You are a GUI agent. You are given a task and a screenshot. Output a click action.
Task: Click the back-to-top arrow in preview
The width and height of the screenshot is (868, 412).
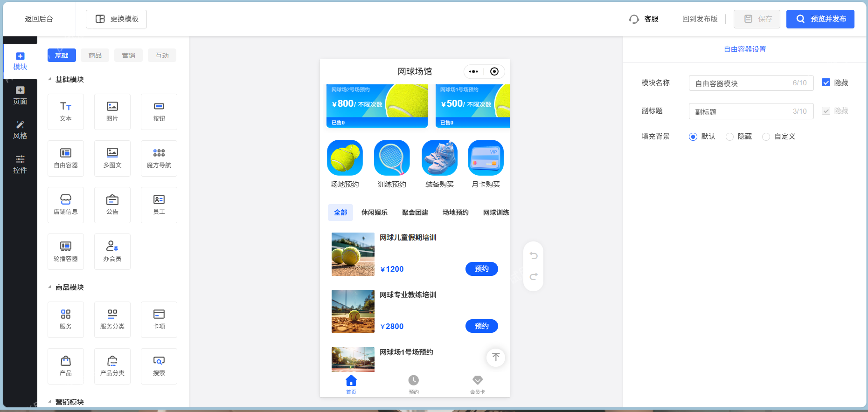496,357
